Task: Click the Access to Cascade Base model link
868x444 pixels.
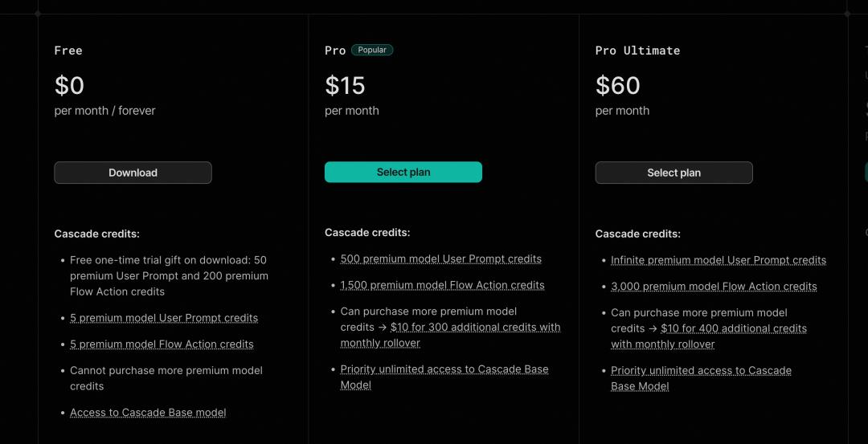Action: click(148, 413)
